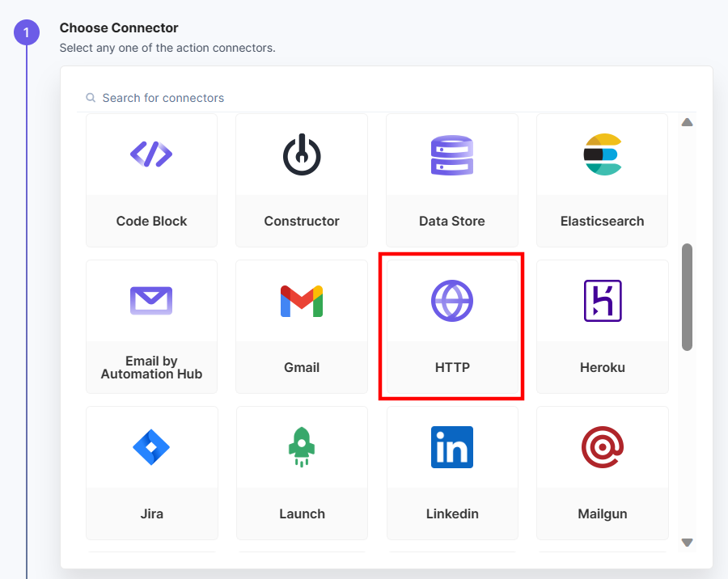This screenshot has width=728, height=579.
Task: Select the Jira connector icon
Action: [x=151, y=447]
